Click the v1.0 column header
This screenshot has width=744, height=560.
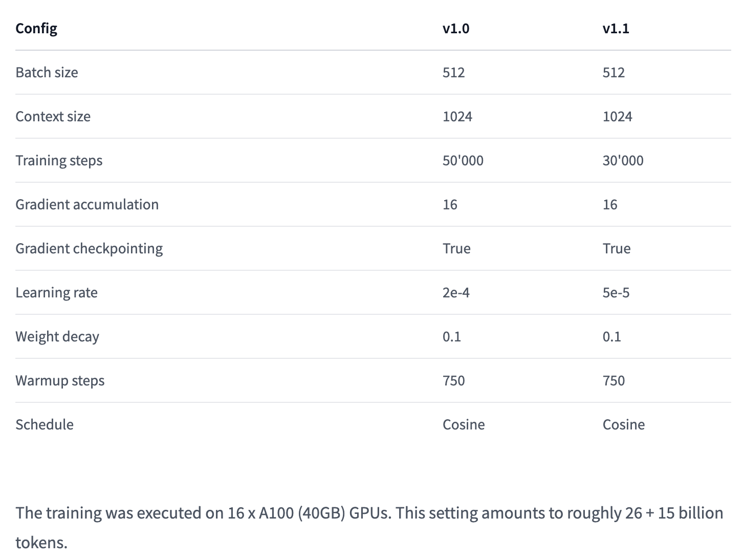pos(455,28)
